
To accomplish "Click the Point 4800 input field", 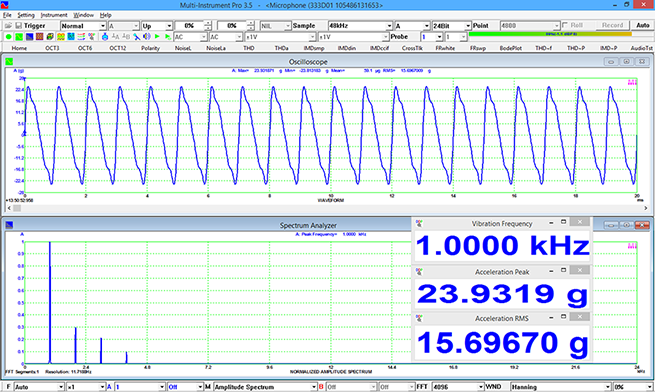I will [x=530, y=26].
